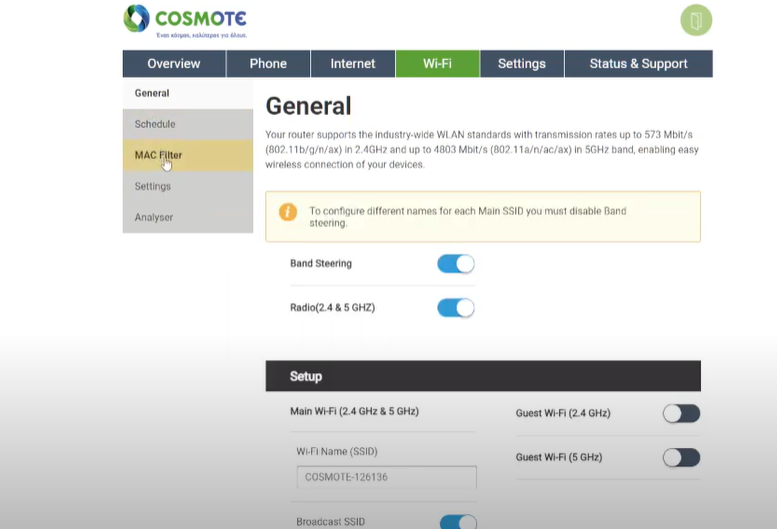Toggle the Broadcast SSID switch
The image size is (777, 529).
(458, 522)
